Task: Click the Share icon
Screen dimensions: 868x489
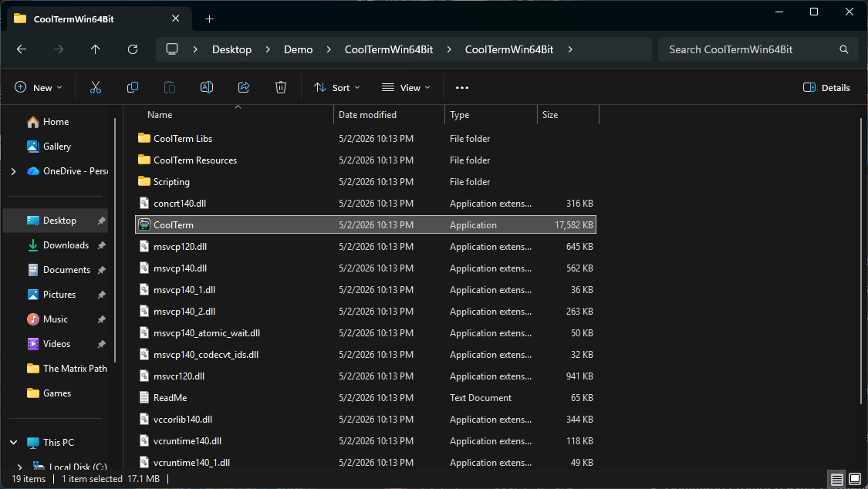Action: (244, 87)
